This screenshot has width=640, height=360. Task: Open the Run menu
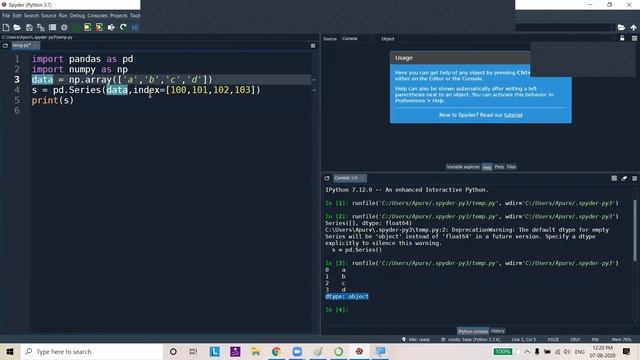coord(63,16)
